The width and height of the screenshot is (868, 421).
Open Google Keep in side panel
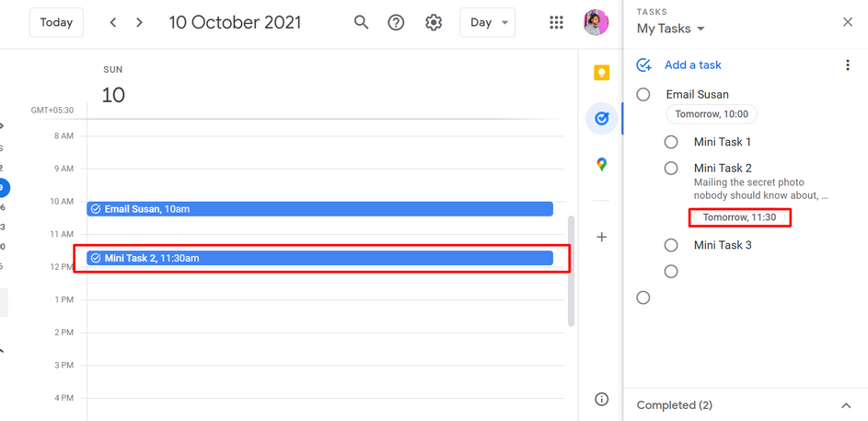(x=602, y=73)
